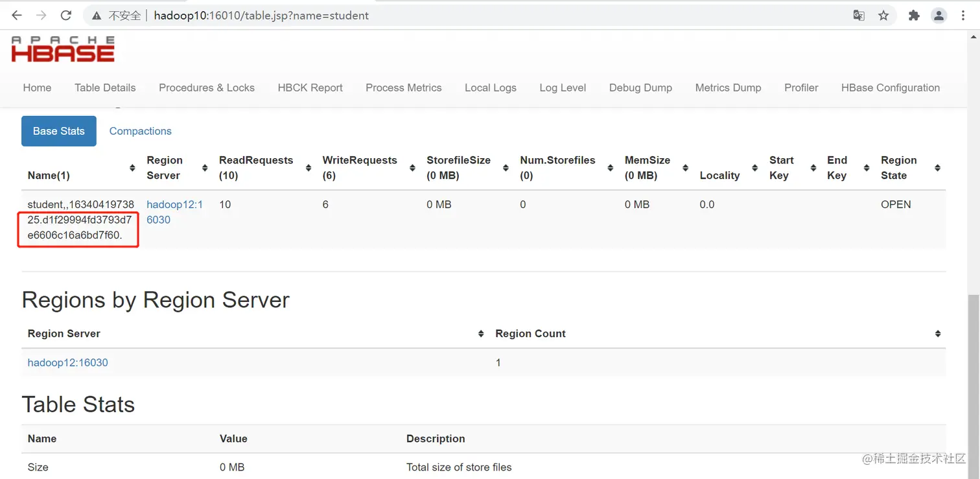Viewport: 980px width, 479px height.
Task: Click the WriteRequests value 6
Action: (325, 205)
